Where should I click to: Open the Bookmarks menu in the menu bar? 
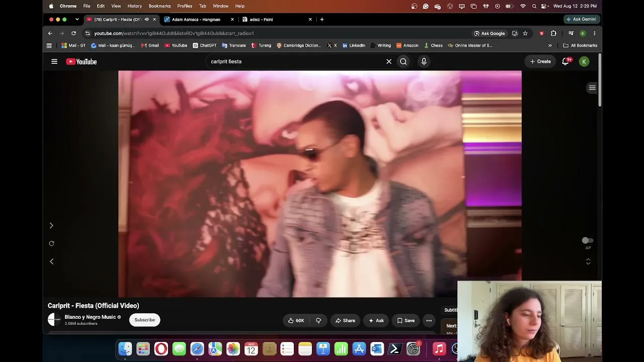159,6
